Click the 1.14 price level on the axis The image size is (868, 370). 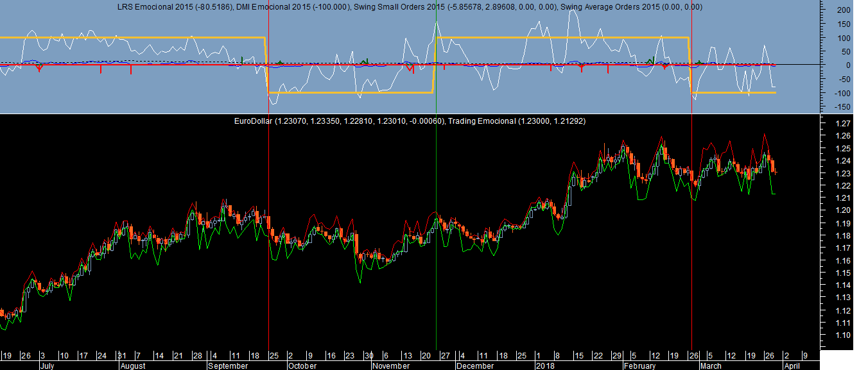pyautogui.click(x=843, y=286)
